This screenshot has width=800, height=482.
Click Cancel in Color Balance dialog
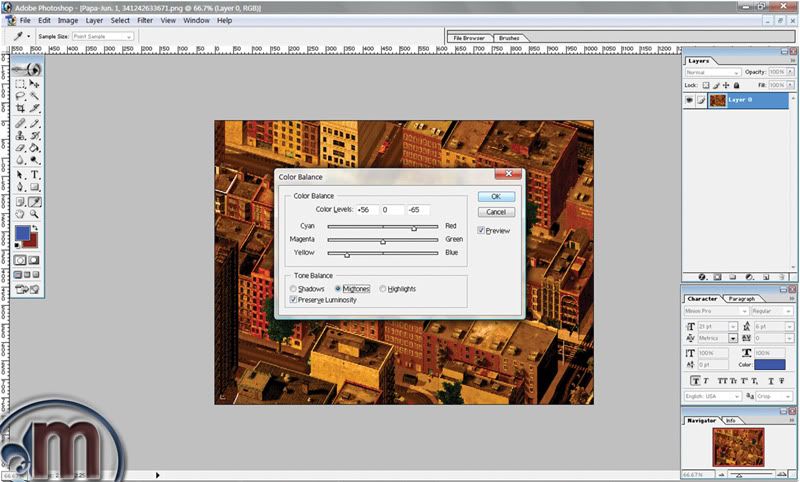pyautogui.click(x=496, y=212)
